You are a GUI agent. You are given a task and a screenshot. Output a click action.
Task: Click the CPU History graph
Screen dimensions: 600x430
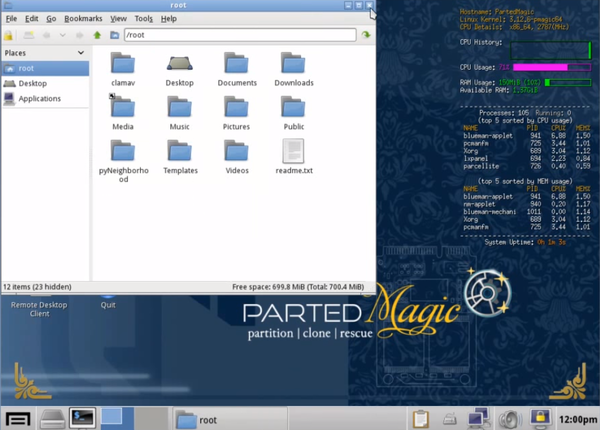(551, 50)
